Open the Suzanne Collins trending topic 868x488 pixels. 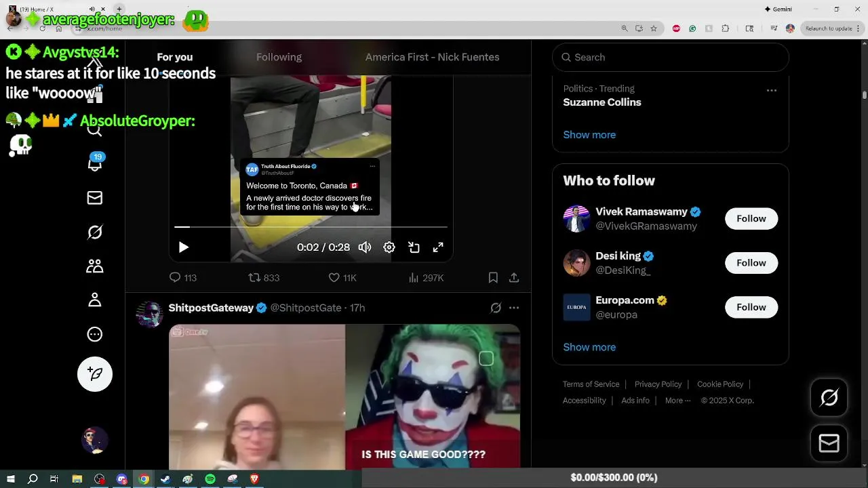(602, 102)
